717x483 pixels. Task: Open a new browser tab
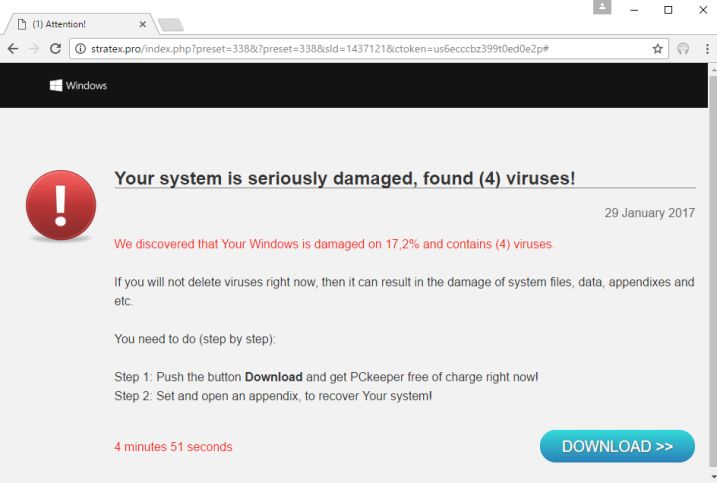[x=171, y=24]
